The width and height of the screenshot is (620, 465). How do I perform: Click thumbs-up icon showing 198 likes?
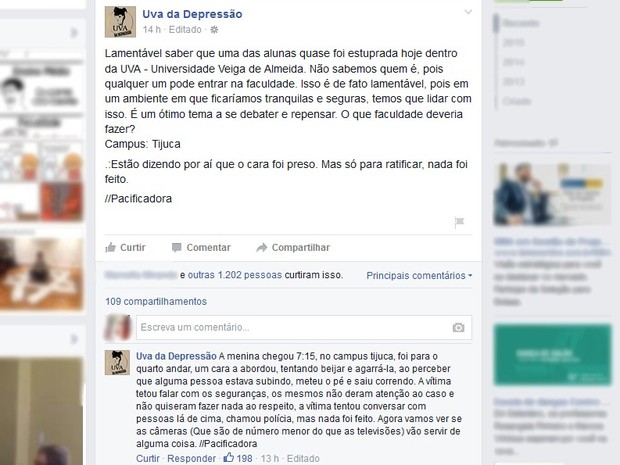click(x=229, y=458)
